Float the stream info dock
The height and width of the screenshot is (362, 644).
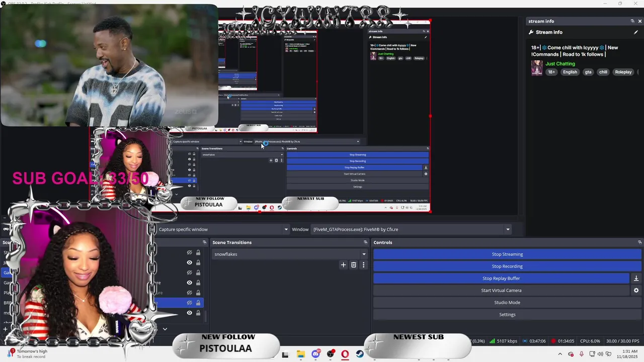pos(632,21)
